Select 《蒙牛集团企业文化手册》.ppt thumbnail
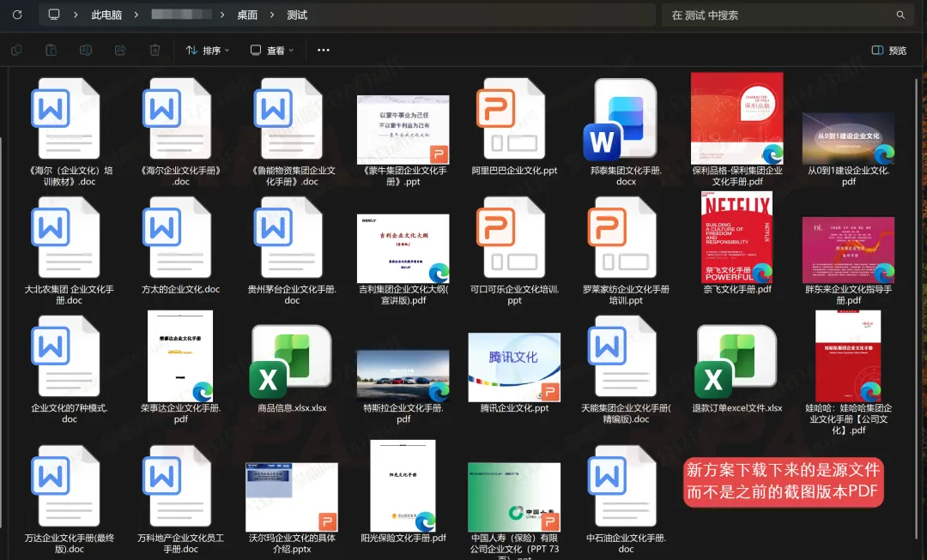Viewport: 927px width, 560px height. 403,129
